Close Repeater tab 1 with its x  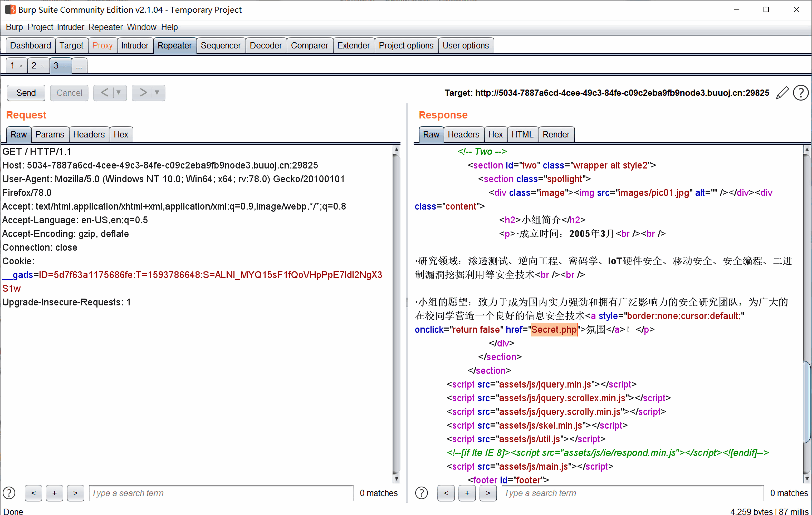click(21, 66)
